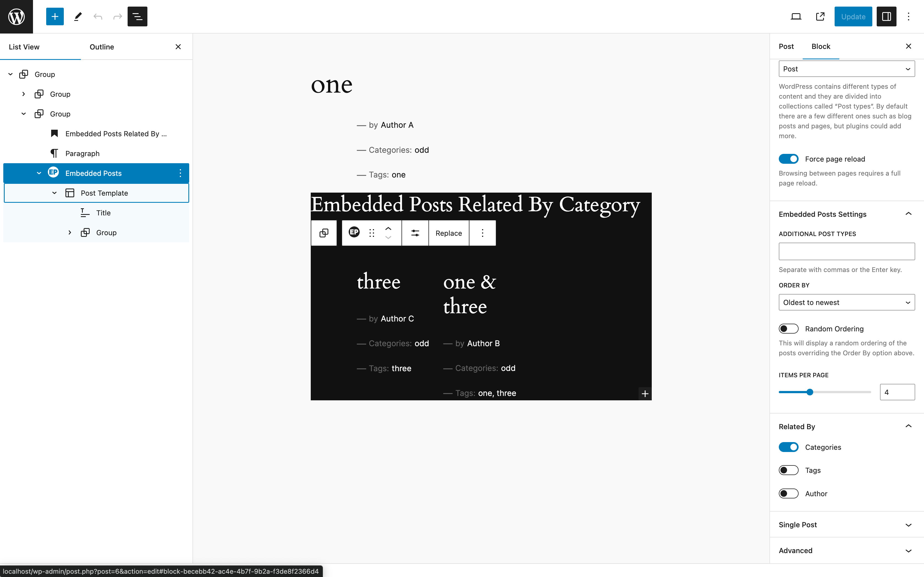
Task: Drag the Items Per Page slider
Action: (810, 392)
